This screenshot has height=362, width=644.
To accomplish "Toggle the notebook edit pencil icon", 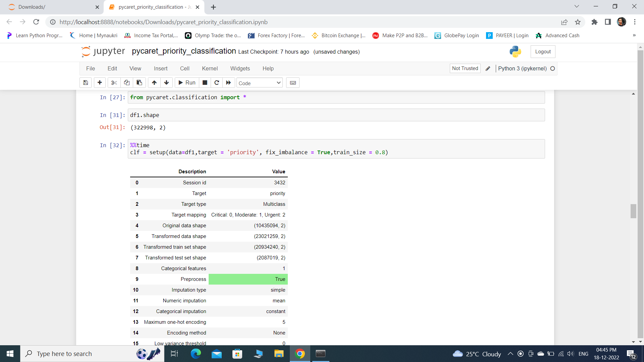I will click(x=488, y=68).
